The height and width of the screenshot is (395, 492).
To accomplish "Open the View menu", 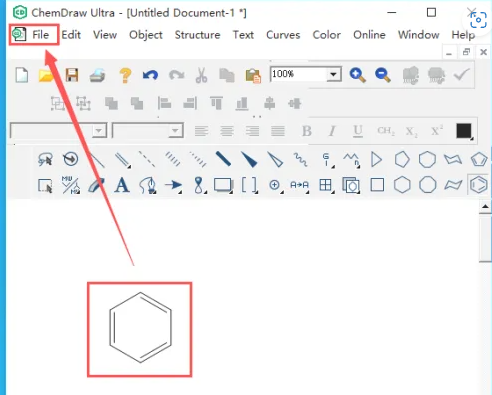I will click(x=105, y=35).
